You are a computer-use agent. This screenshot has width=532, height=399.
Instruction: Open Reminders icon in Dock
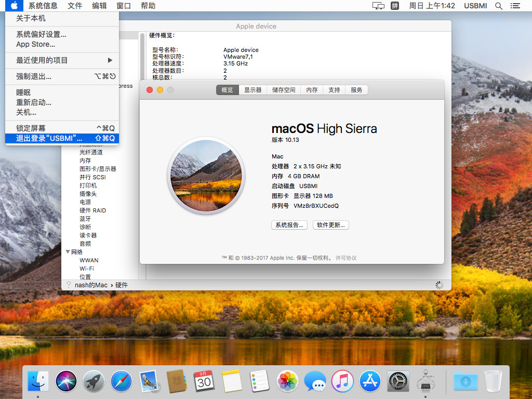click(x=260, y=381)
